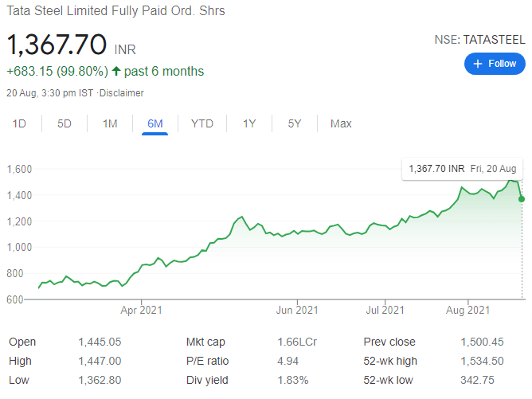Click the Low label in stats

tap(19, 380)
